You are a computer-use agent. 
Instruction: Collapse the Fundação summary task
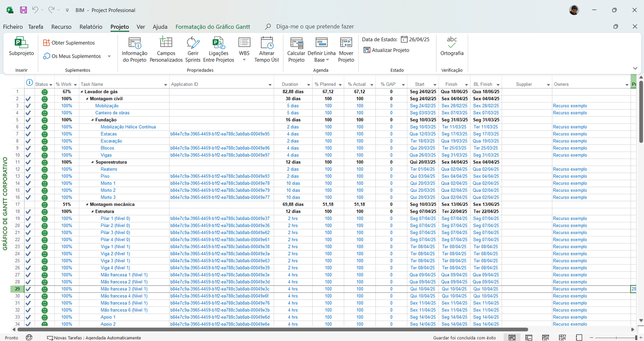pos(92,120)
